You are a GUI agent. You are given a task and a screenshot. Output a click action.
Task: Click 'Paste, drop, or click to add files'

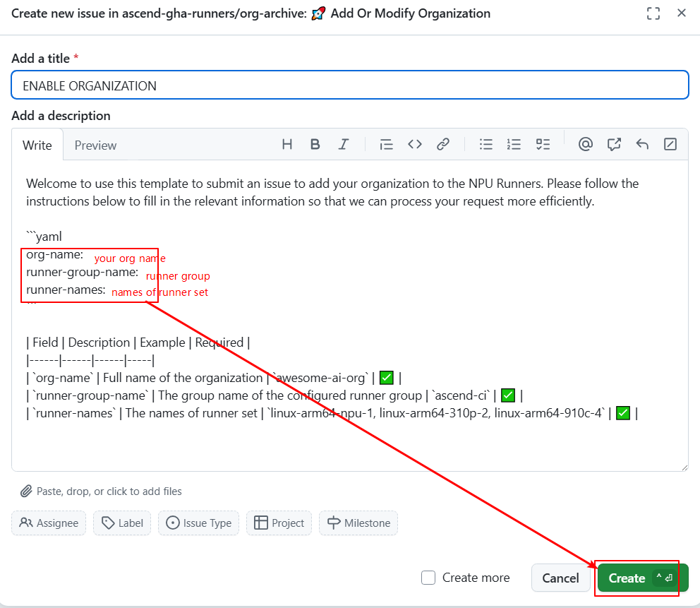pyautogui.click(x=109, y=491)
